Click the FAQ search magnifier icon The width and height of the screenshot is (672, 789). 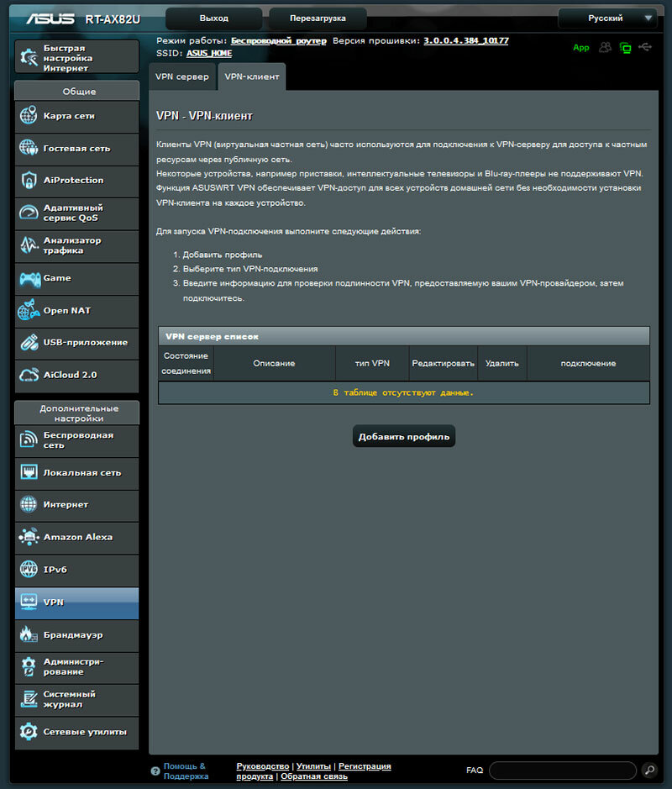pos(649,770)
